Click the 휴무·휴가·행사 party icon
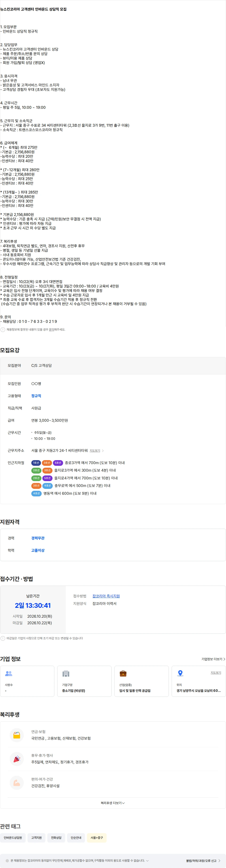The height and width of the screenshot is (868, 226). (16, 759)
